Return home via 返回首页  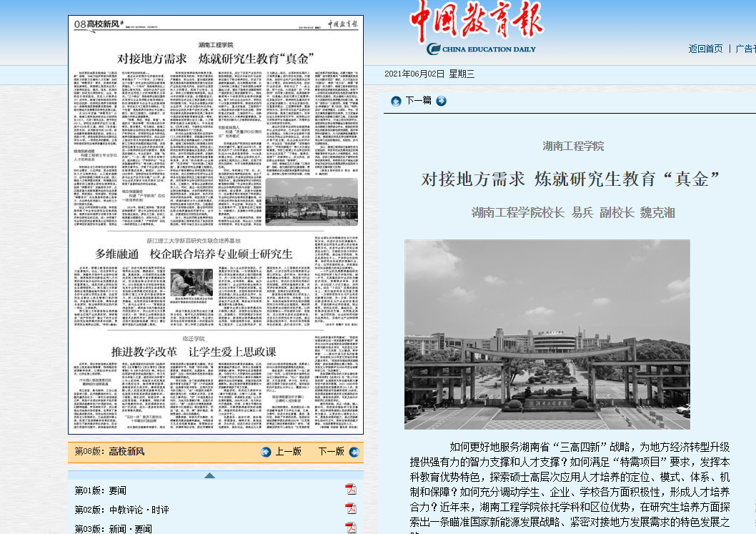point(705,49)
